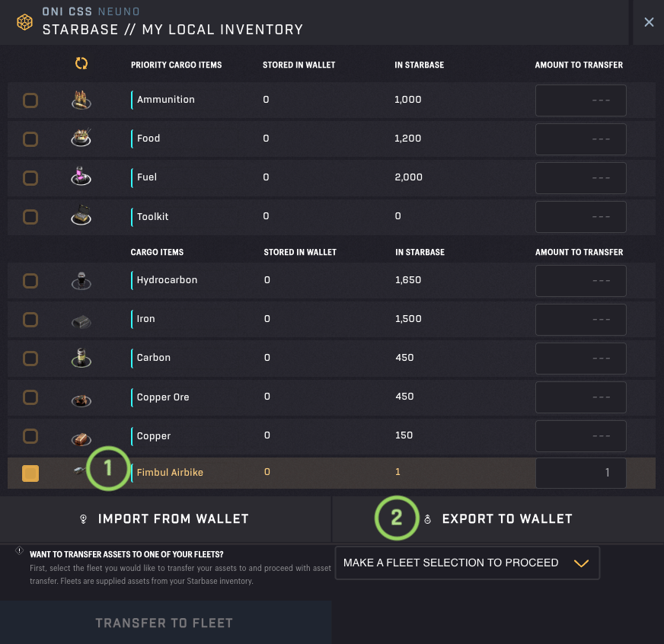Click the Hydrocarbon item icon
The width and height of the screenshot is (664, 644).
point(81,281)
